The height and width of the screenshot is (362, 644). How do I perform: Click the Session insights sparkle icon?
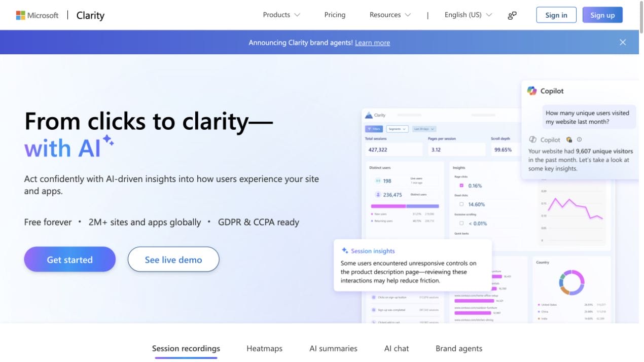click(345, 250)
